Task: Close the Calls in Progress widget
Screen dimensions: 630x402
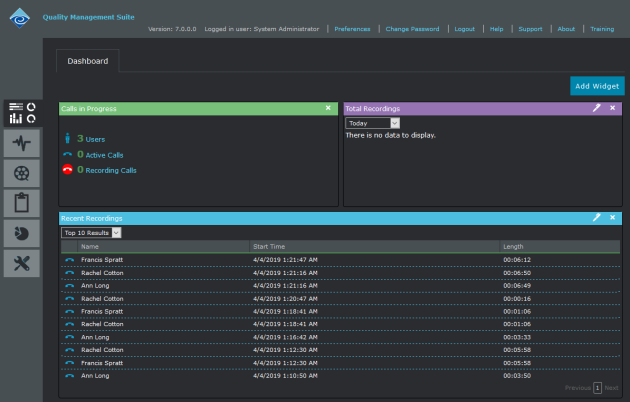Action: [x=328, y=108]
